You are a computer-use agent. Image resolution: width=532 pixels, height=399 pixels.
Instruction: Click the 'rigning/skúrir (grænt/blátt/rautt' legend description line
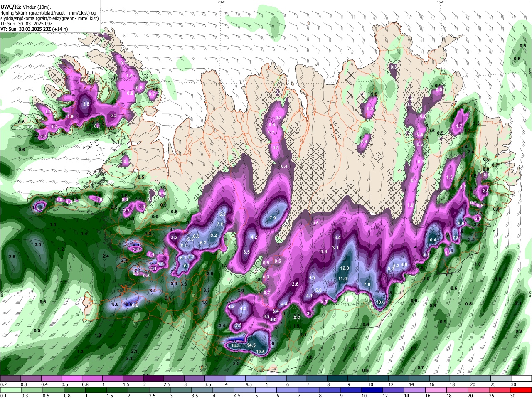(48, 13)
